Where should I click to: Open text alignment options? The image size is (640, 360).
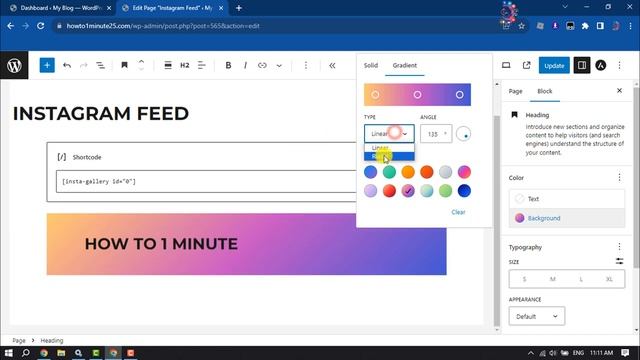tap(202, 65)
